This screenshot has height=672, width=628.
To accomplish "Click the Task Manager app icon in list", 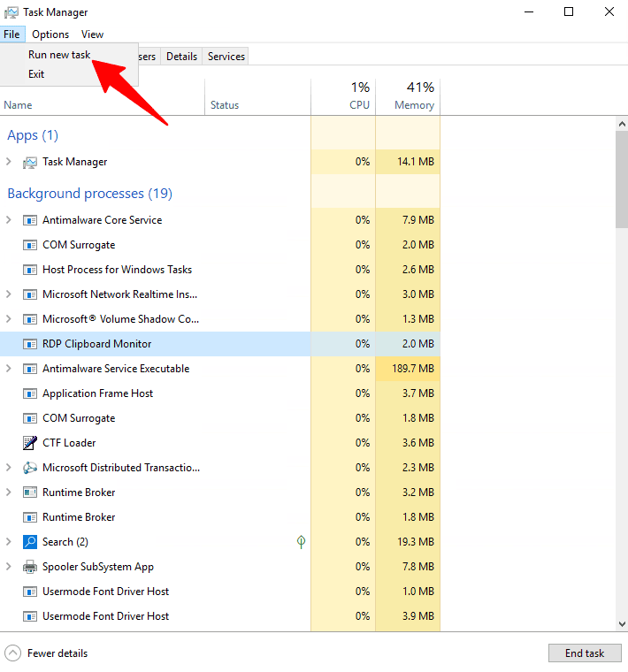I will (30, 162).
